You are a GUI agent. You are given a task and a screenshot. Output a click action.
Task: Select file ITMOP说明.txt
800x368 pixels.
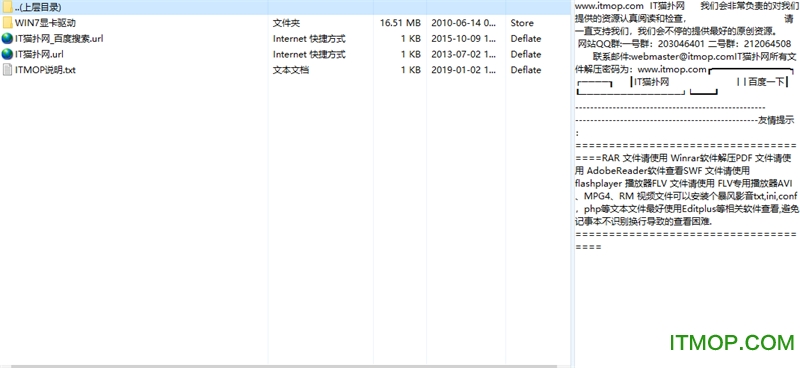point(45,70)
